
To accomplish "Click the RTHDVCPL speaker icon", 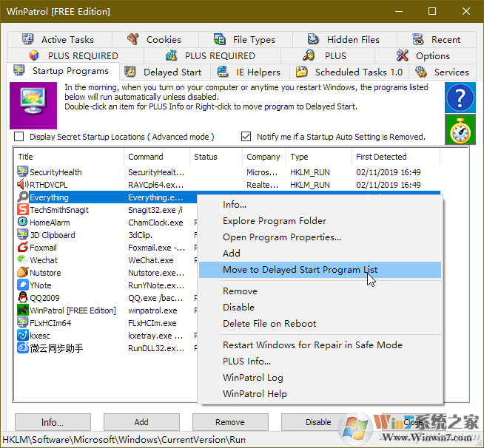I will (22, 184).
